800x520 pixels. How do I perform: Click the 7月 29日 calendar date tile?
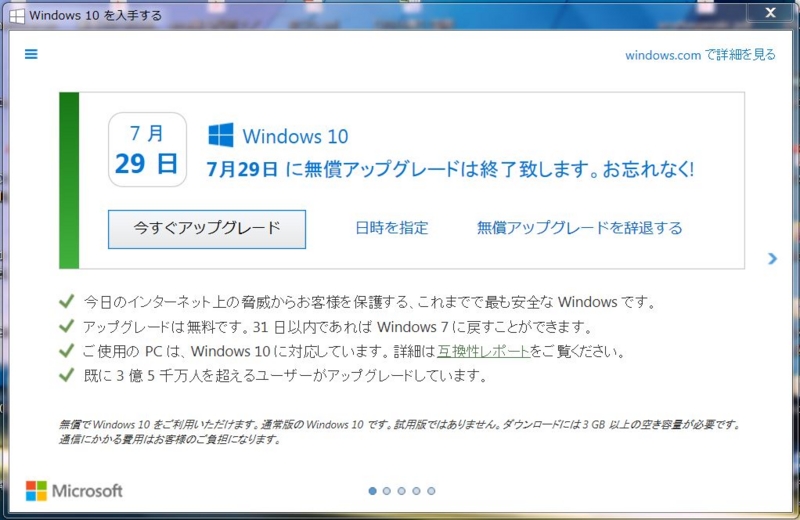(x=147, y=150)
